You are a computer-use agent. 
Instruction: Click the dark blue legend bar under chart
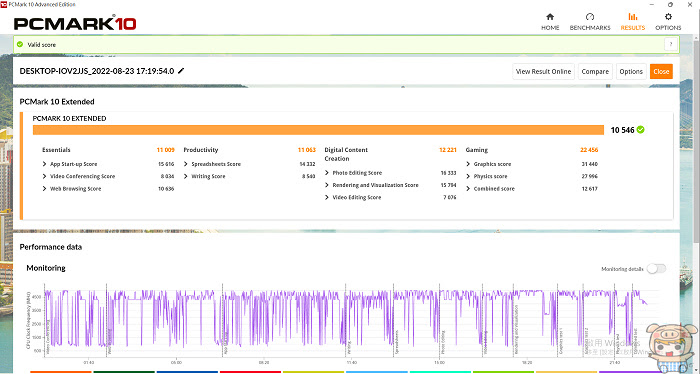click(x=187, y=371)
